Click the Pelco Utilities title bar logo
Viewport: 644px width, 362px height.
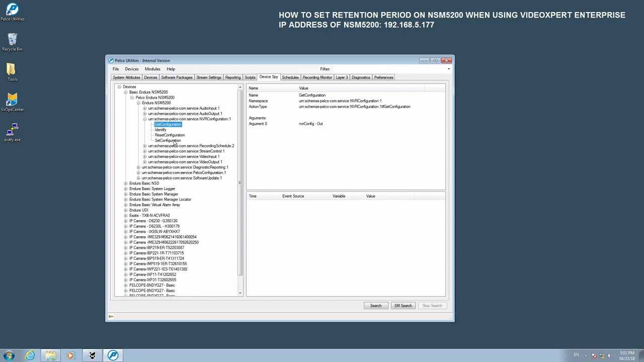click(x=111, y=60)
